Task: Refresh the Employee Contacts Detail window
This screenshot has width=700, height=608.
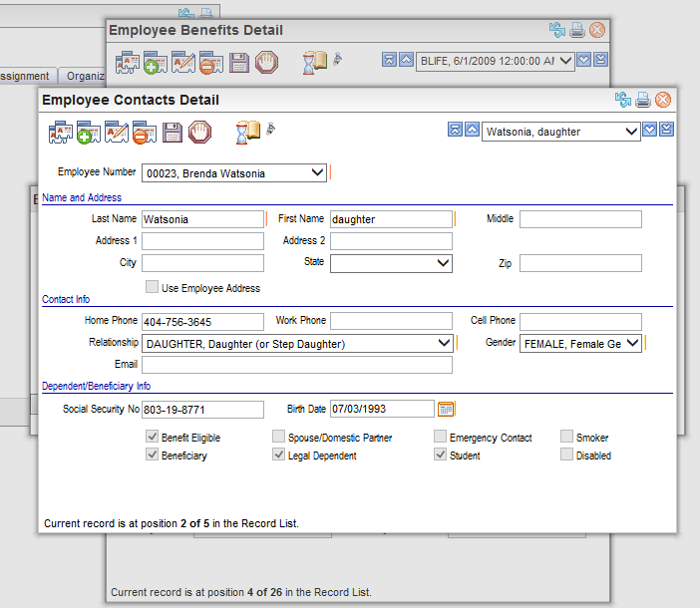Action: 623,100
